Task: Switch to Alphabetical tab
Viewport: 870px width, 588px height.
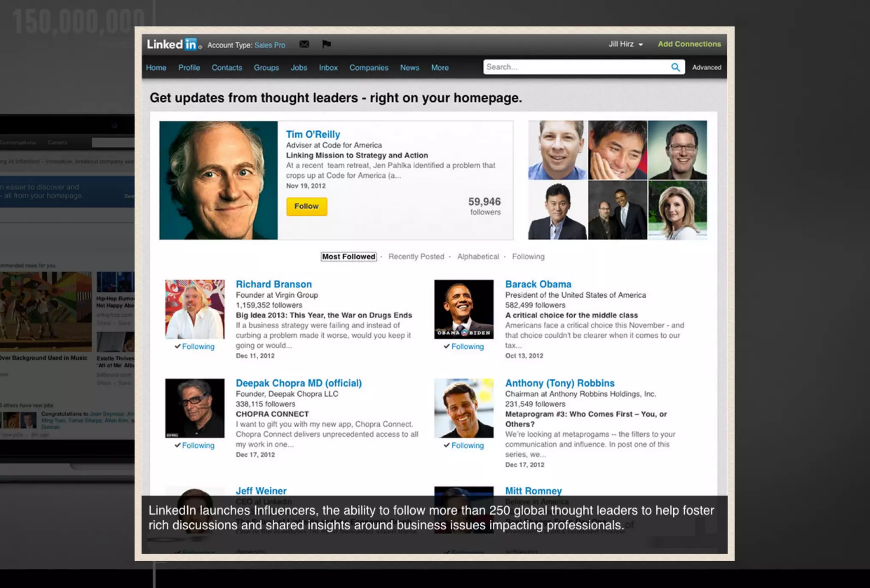Action: pos(478,257)
